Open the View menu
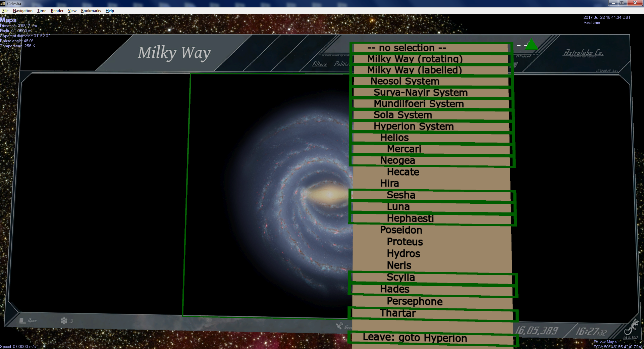Screen dimensions: 644x349 point(72,11)
